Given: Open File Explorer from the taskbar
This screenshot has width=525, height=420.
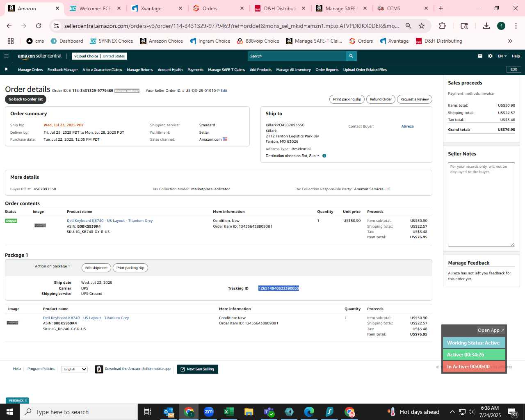Looking at the screenshot, I should click(x=249, y=412).
